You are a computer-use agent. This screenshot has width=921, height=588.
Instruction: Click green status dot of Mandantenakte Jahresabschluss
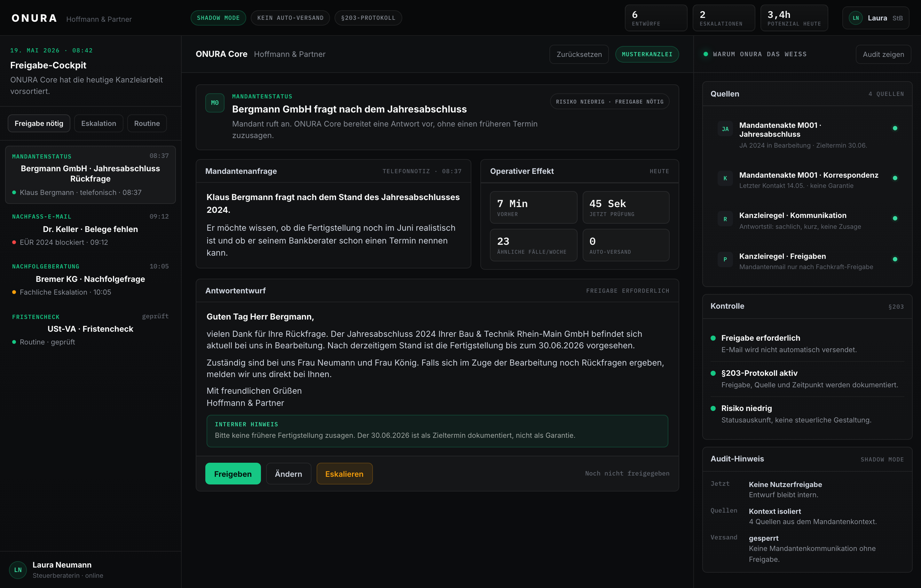pyautogui.click(x=895, y=128)
